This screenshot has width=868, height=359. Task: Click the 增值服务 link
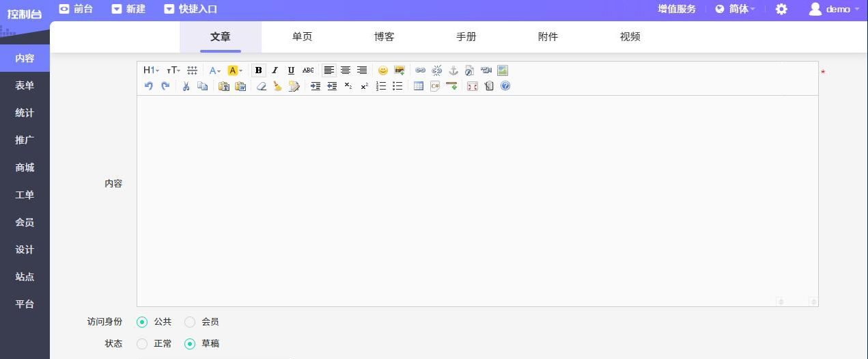[x=677, y=10]
